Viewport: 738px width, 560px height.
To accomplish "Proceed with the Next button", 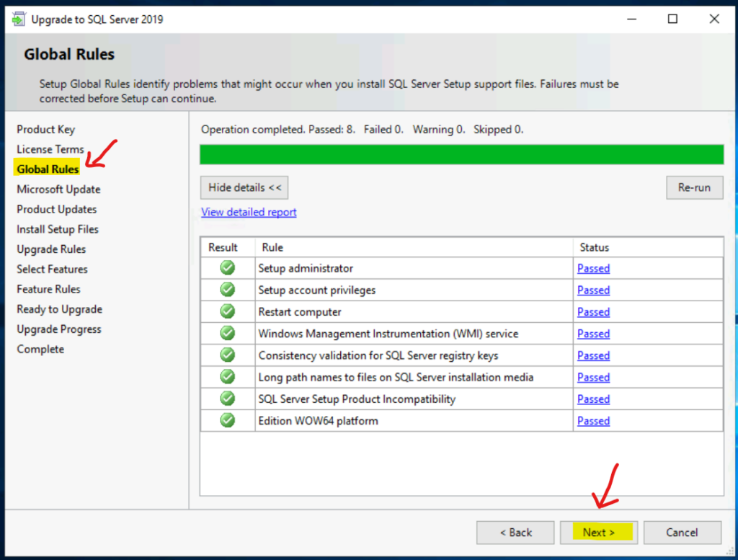I will (598, 533).
